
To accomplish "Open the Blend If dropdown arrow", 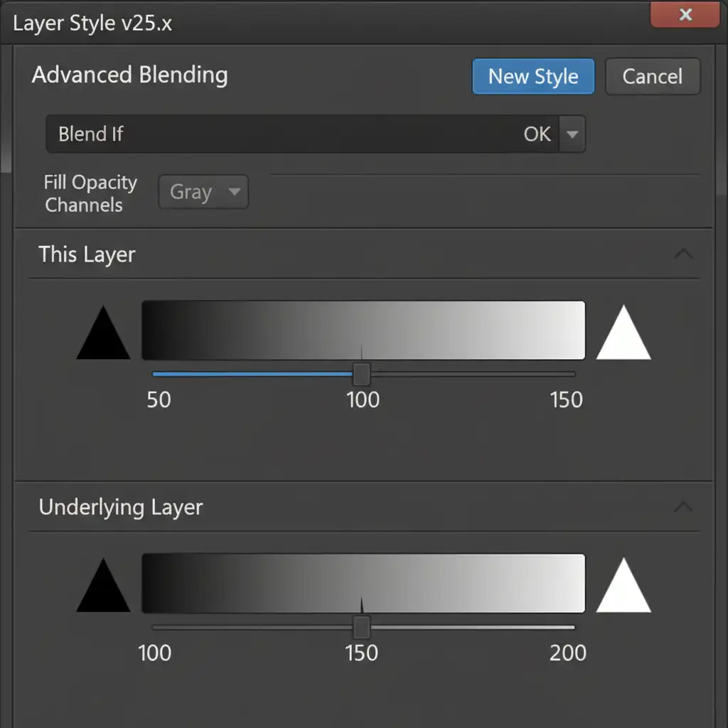I will tap(572, 134).
